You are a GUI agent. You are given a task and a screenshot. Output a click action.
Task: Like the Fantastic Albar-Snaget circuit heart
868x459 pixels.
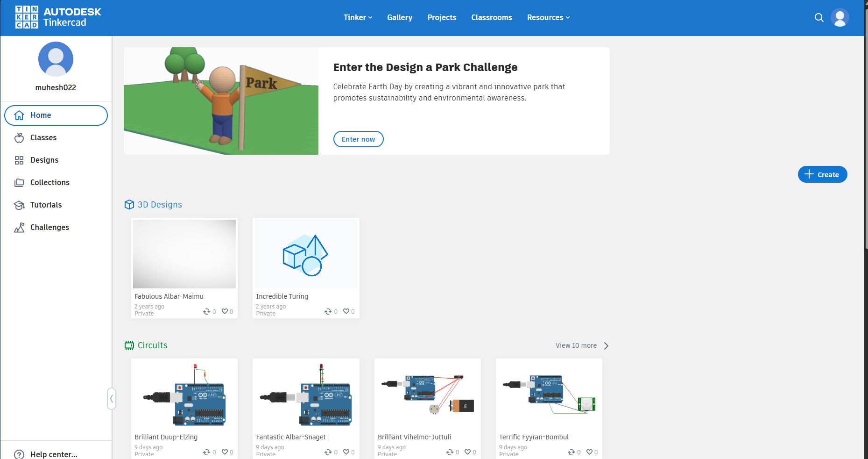tap(346, 452)
